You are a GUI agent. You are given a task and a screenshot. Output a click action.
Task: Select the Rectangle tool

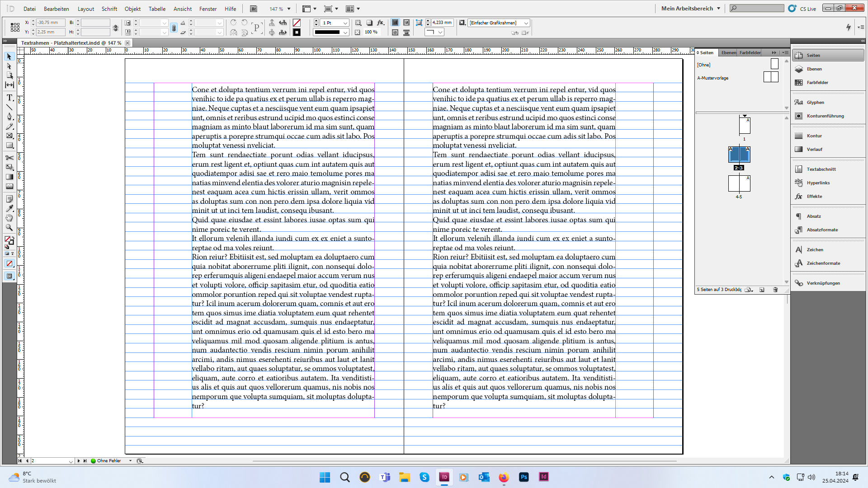click(x=9, y=145)
